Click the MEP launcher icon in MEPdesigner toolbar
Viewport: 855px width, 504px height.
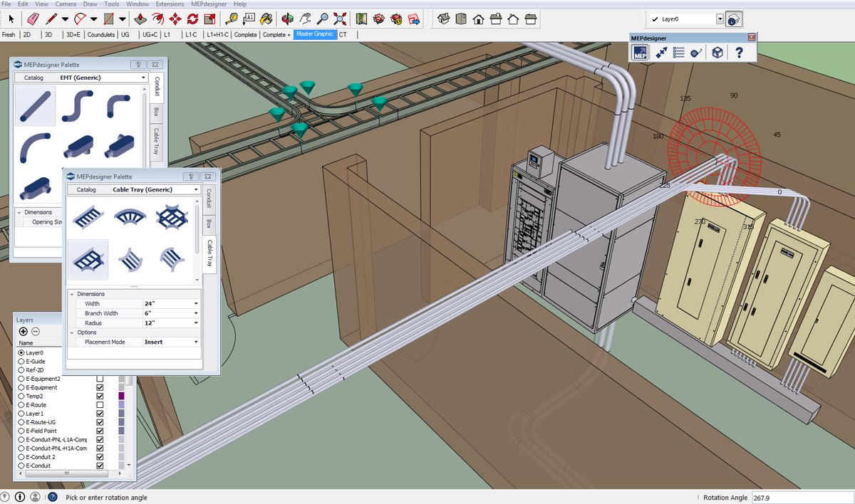(640, 52)
